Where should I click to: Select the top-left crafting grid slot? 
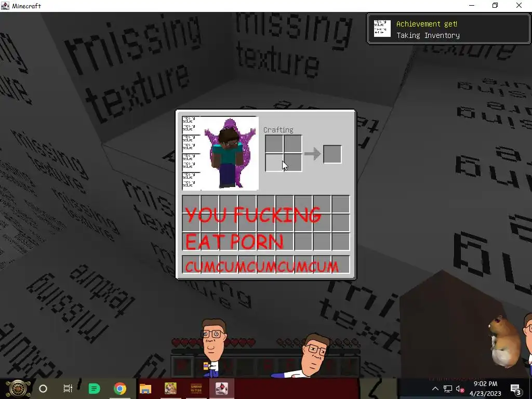(x=274, y=144)
